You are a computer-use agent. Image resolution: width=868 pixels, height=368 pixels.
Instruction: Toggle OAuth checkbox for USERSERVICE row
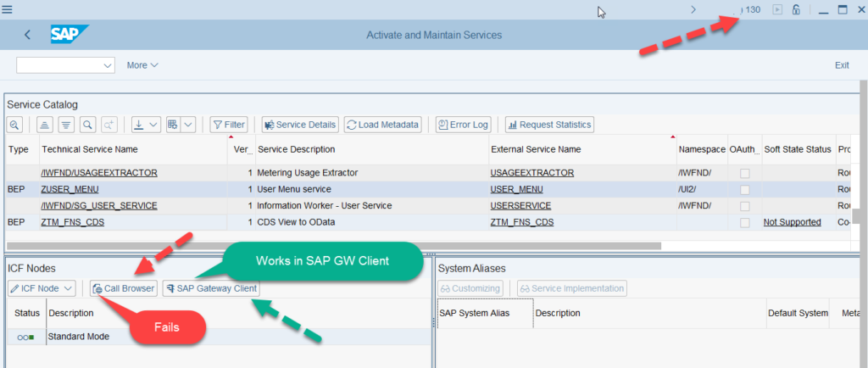tap(745, 206)
